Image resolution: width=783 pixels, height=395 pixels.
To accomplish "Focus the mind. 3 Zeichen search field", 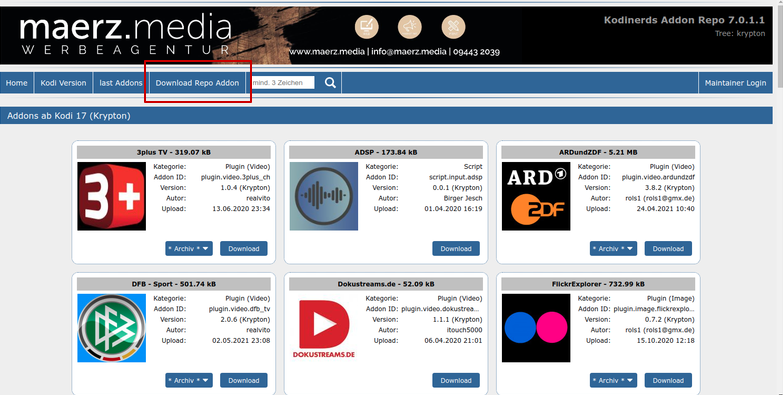I will coord(282,83).
